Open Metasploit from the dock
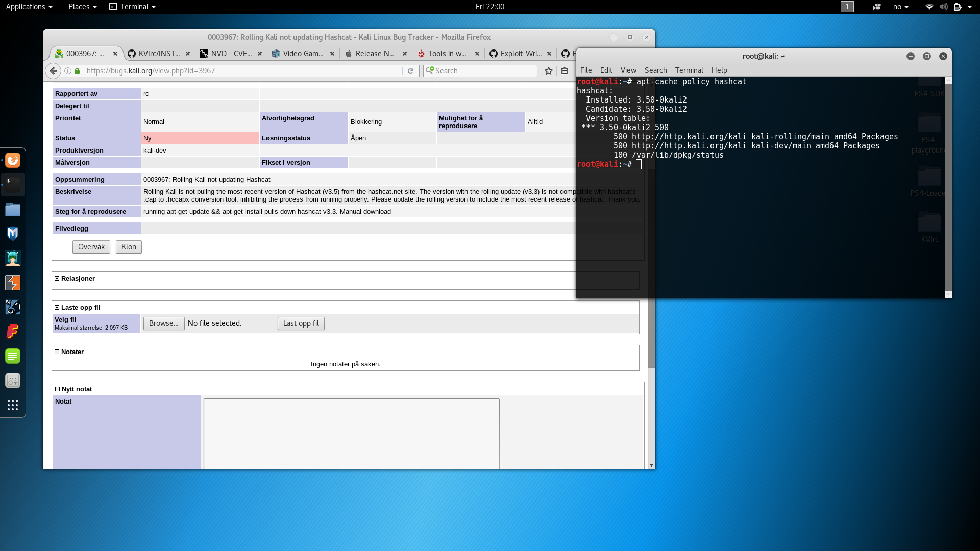 (x=13, y=234)
